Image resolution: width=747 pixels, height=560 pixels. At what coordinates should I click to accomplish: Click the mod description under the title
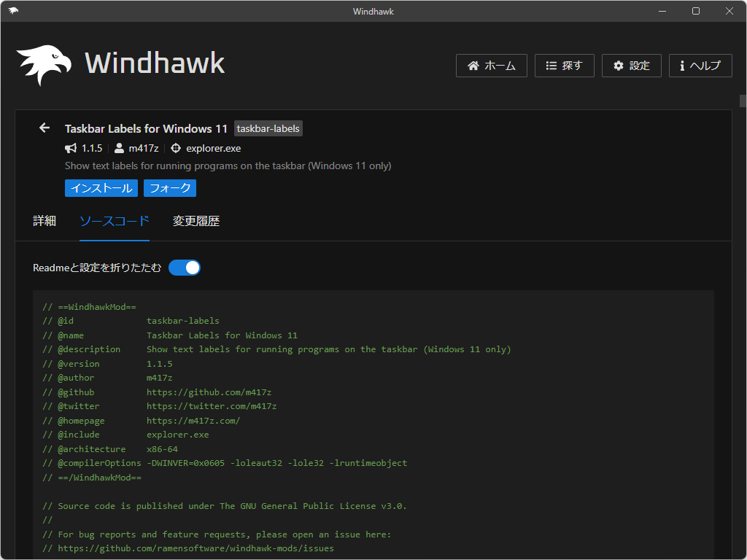click(x=228, y=166)
